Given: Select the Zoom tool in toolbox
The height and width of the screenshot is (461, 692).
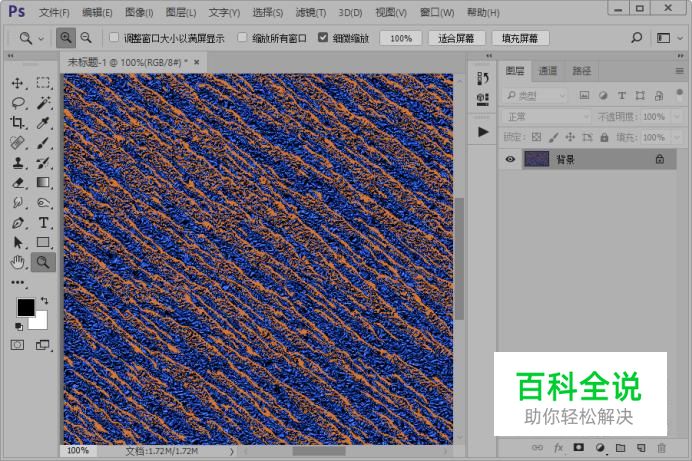Looking at the screenshot, I should 43,262.
